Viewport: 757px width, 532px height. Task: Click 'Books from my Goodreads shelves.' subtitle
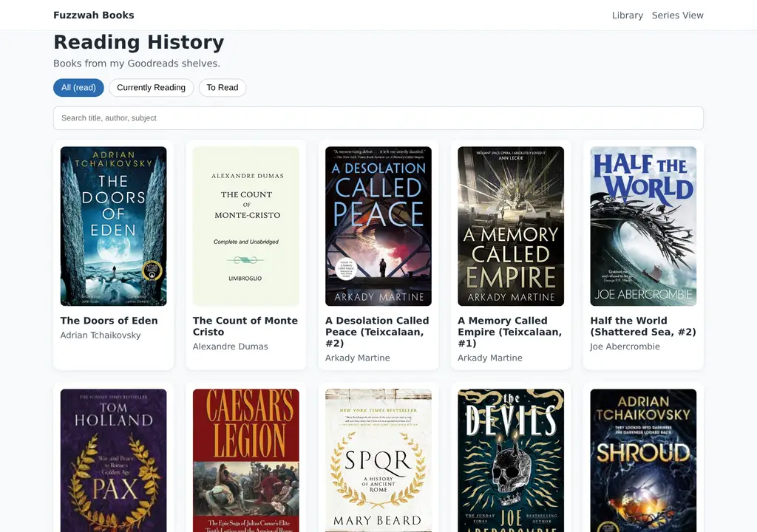[x=137, y=64]
